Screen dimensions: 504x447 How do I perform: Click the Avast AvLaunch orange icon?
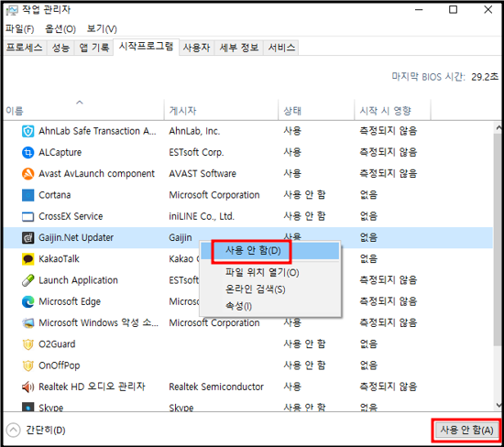28,174
